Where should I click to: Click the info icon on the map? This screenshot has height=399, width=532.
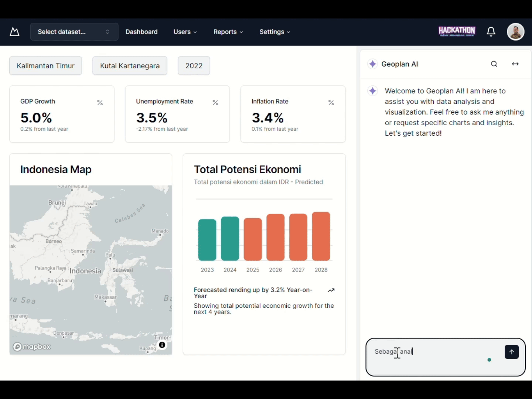point(162,345)
